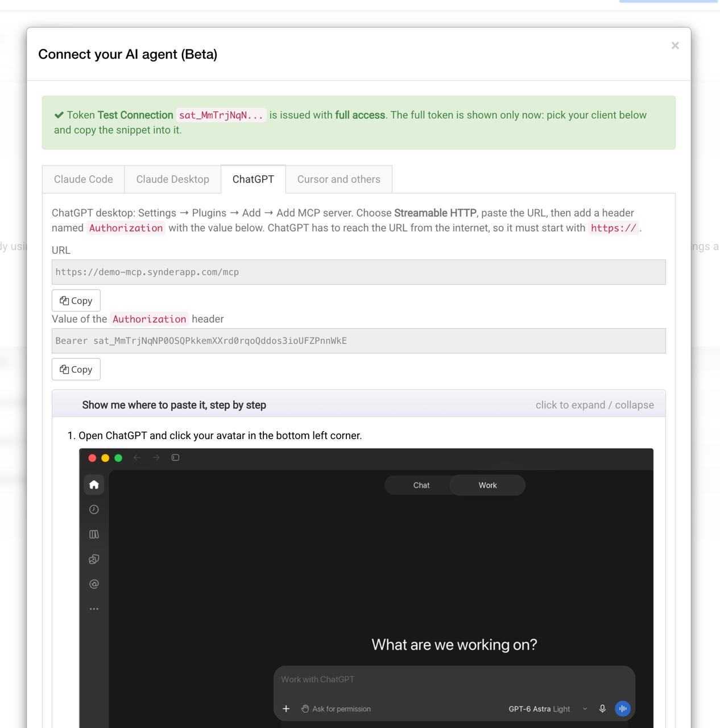
Task: Click the Bearer token value field
Action: pos(359,341)
